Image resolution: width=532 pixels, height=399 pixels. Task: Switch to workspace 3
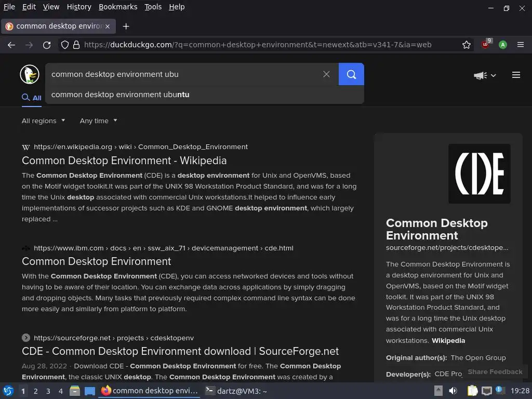(48, 391)
